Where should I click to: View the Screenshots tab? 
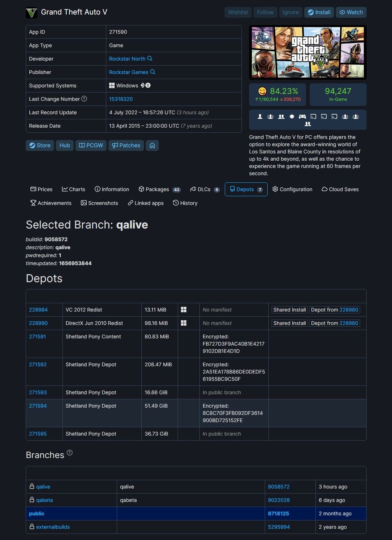pos(99,203)
